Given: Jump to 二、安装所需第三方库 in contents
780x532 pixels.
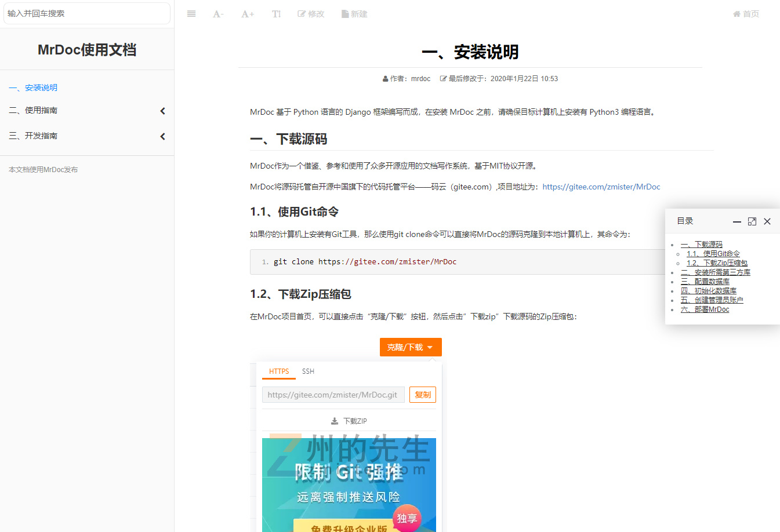Looking at the screenshot, I should [716, 272].
